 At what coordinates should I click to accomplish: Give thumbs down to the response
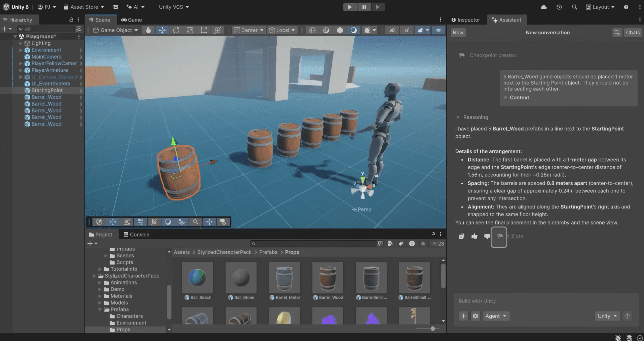[487, 236]
